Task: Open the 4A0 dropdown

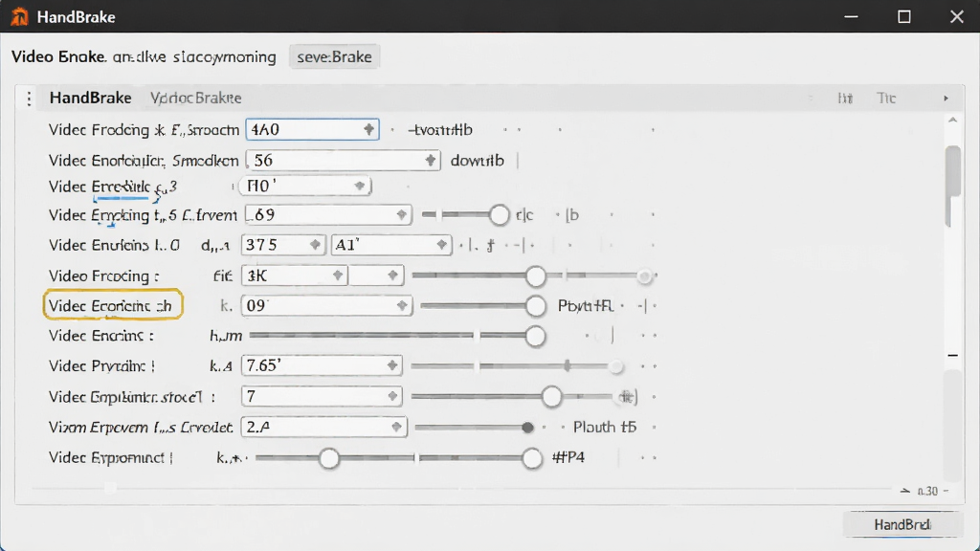Action: click(313, 129)
